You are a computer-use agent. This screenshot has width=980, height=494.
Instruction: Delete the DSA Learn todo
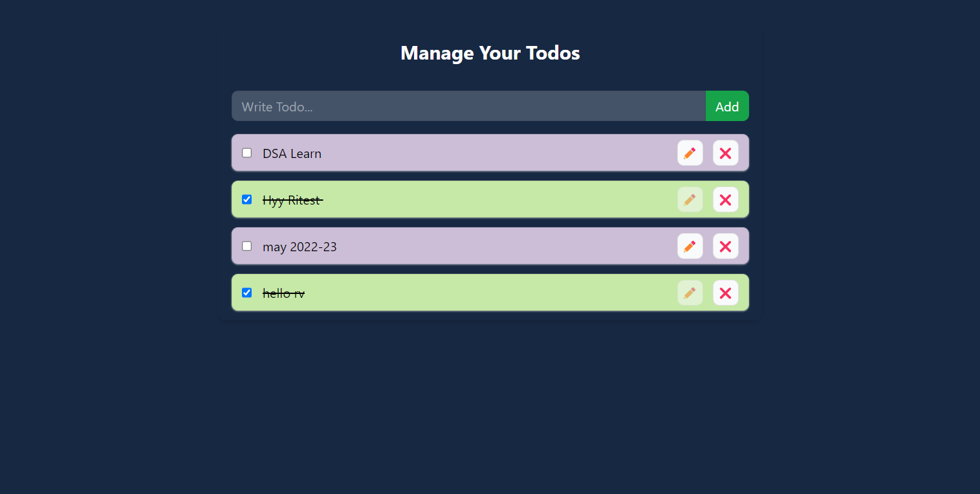tap(725, 153)
